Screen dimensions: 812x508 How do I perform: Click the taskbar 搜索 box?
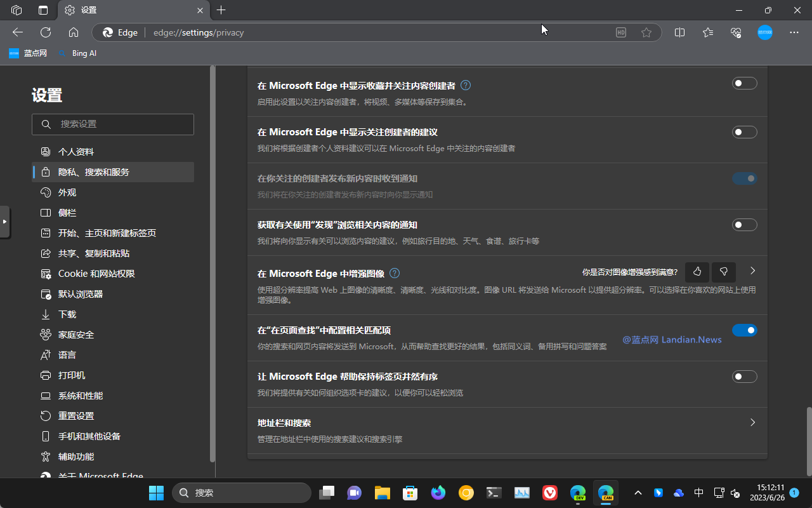pos(242,493)
